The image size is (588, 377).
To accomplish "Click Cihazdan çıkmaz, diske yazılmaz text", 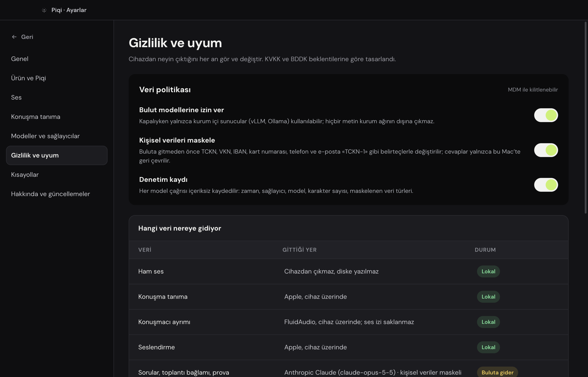I will click(x=331, y=271).
